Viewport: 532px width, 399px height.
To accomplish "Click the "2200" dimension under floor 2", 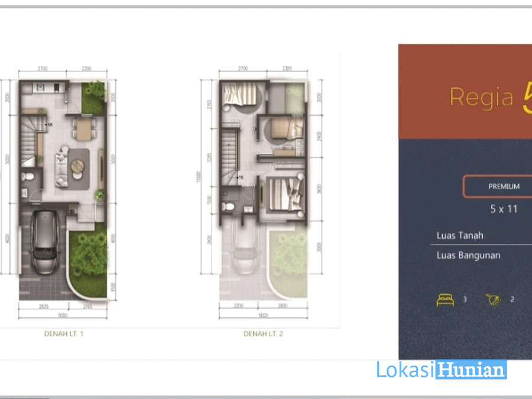I will (239, 306).
